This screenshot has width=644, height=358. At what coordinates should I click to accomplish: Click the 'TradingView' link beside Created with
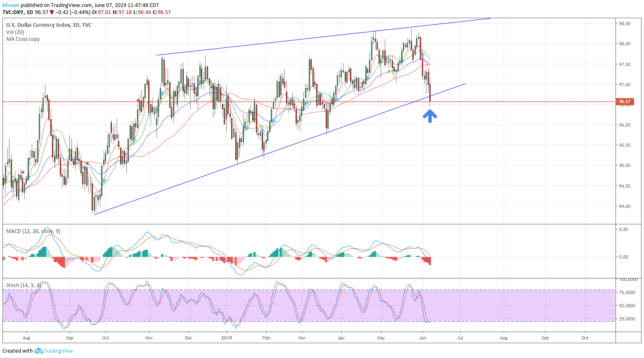click(x=58, y=351)
